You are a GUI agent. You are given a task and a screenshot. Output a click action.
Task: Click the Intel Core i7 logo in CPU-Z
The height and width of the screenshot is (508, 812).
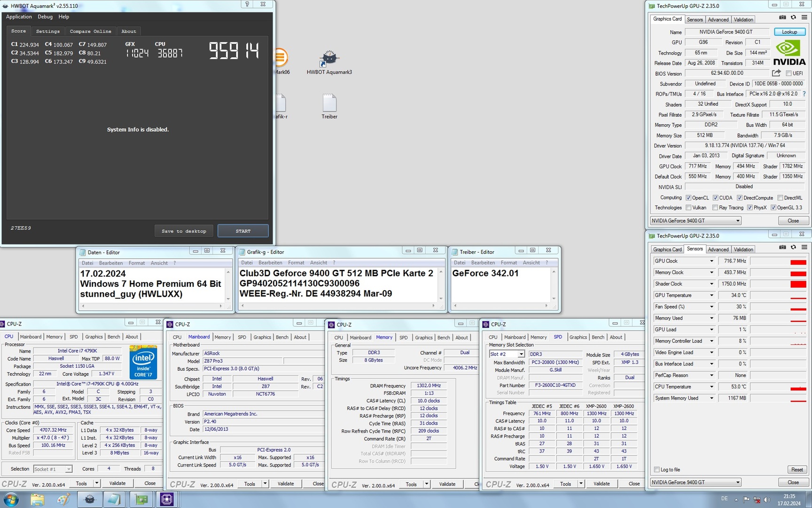point(143,362)
